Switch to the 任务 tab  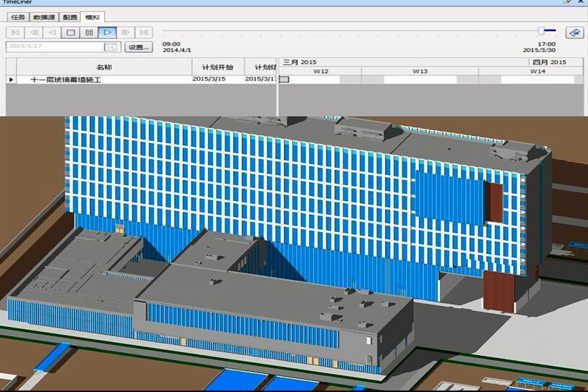(18, 17)
